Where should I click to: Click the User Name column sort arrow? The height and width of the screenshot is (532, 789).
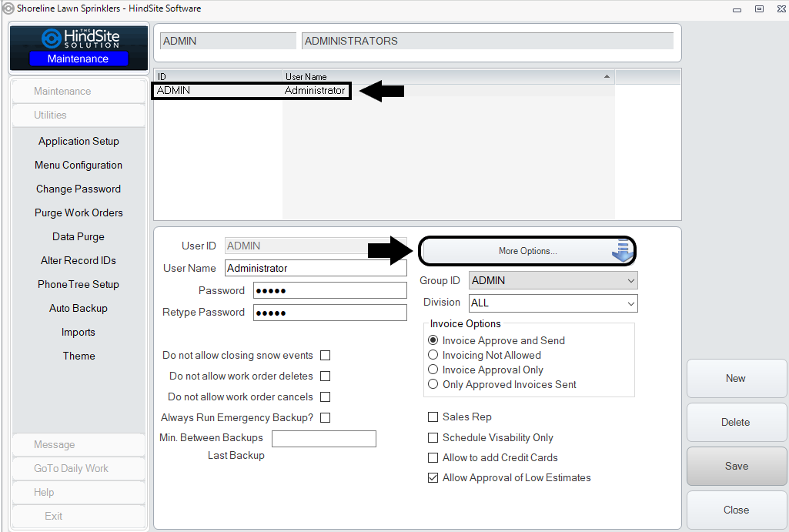[607, 77]
